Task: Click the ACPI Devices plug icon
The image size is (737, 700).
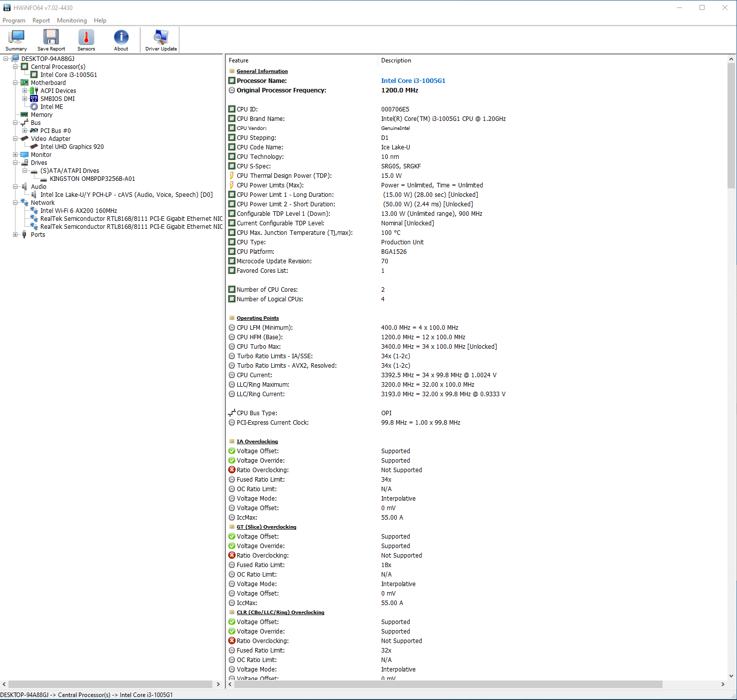Action: pos(34,90)
